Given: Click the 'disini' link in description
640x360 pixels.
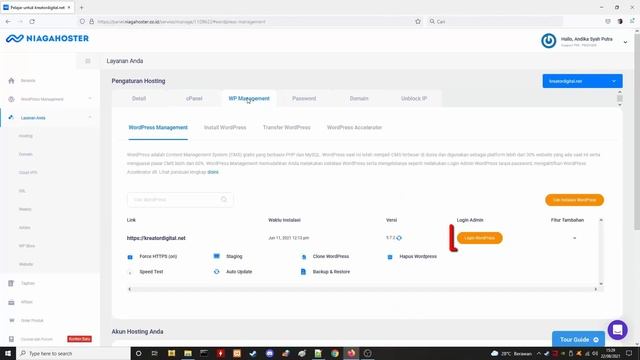Looking at the screenshot, I should 213,172.
